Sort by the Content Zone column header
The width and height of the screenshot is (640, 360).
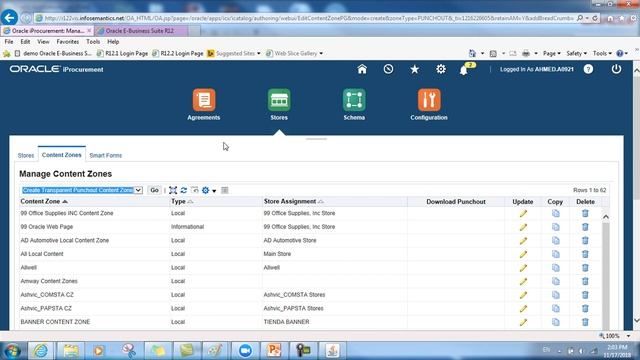point(44,202)
